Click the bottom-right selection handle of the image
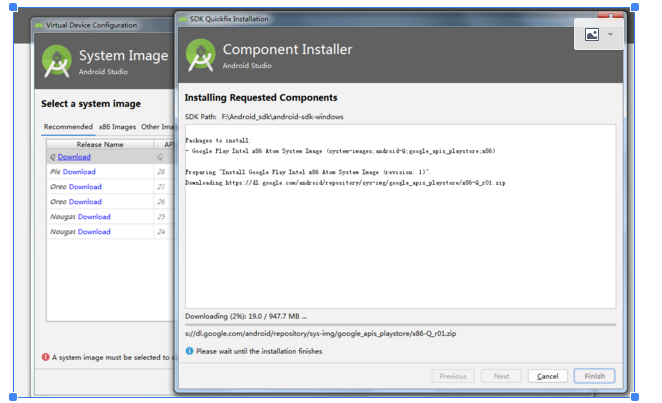 (x=635, y=397)
